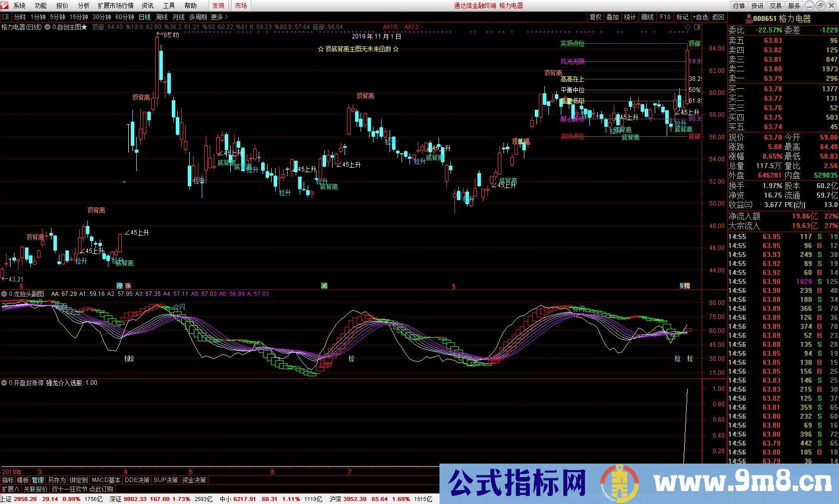Image resolution: width=839 pixels, height=504 pixels.
Task: Open F10 company info
Action: [665, 17]
